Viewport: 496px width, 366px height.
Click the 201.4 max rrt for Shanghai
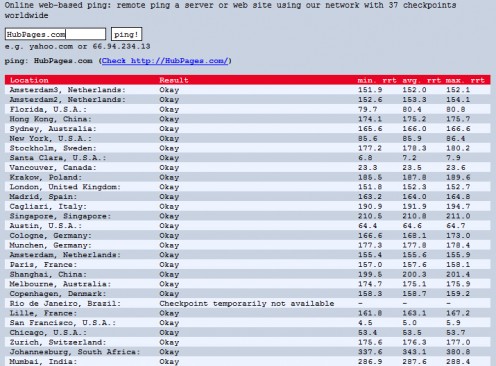pyautogui.click(x=458, y=274)
